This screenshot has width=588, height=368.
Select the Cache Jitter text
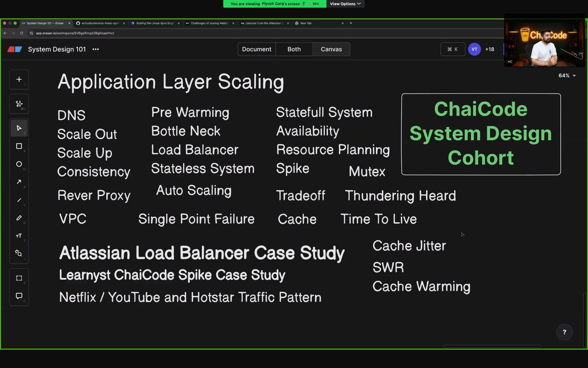pyautogui.click(x=409, y=245)
